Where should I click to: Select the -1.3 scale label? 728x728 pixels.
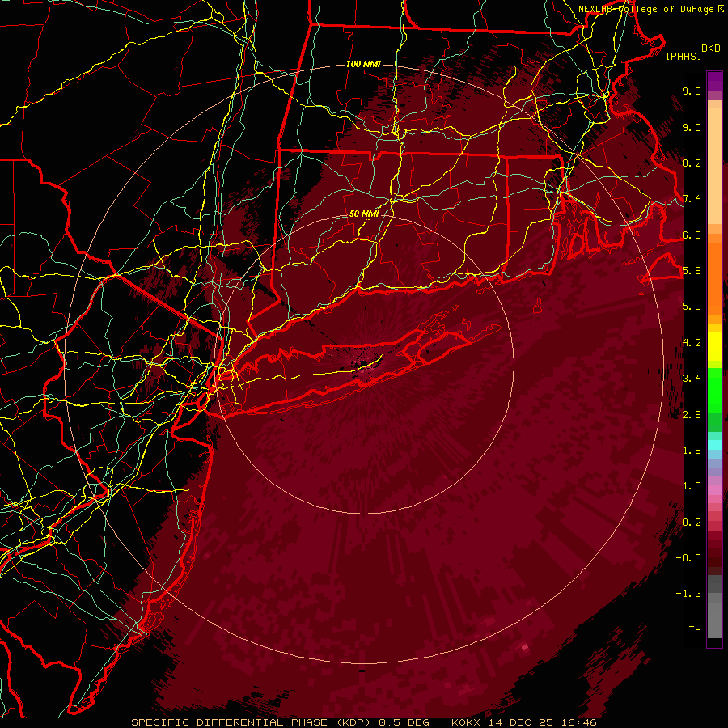tap(688, 595)
